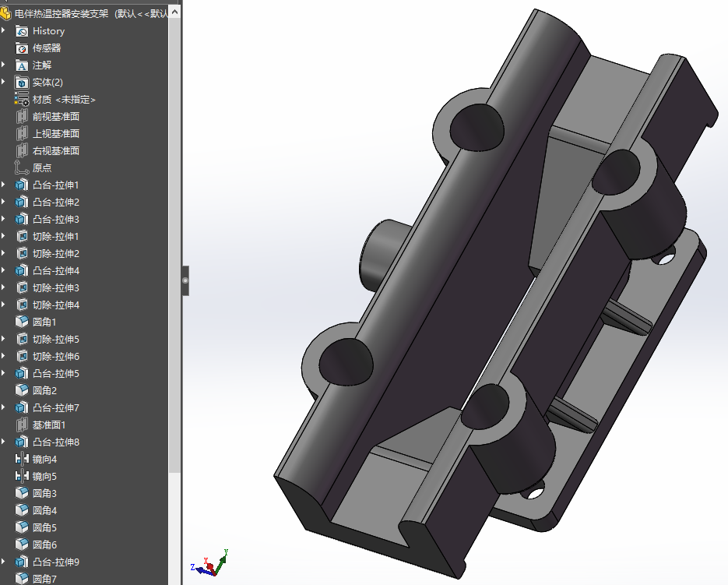Select the 圆角7 feature label

point(44,579)
